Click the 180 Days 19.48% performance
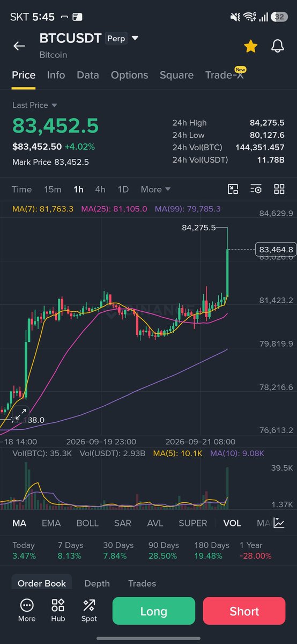297x644 pixels. point(211,550)
